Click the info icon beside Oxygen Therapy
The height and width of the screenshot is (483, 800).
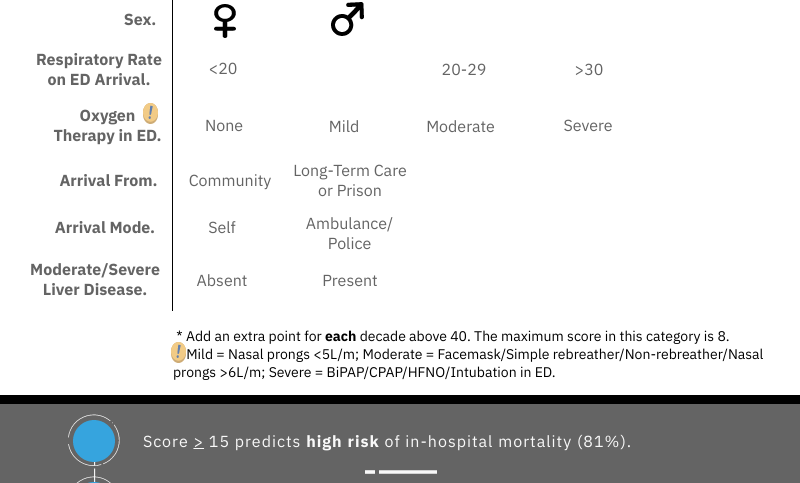click(150, 114)
